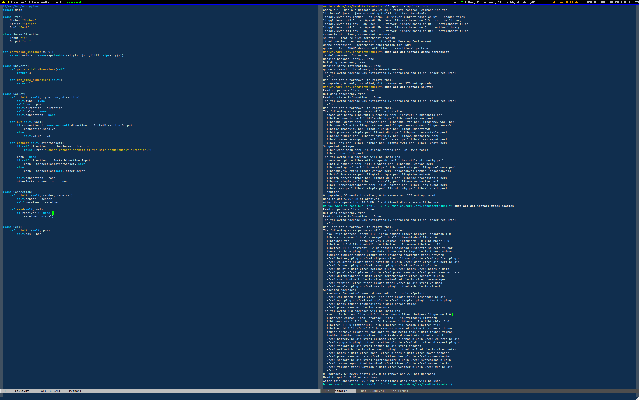Click the vertical divider between the two panes
This screenshot has width=639, height=400.
(x=319, y=200)
